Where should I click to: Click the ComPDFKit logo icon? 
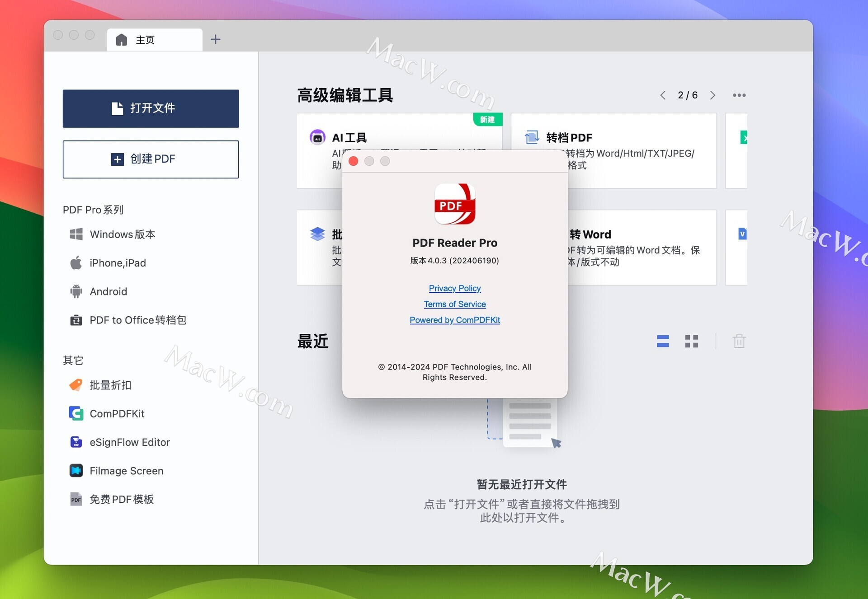(76, 413)
